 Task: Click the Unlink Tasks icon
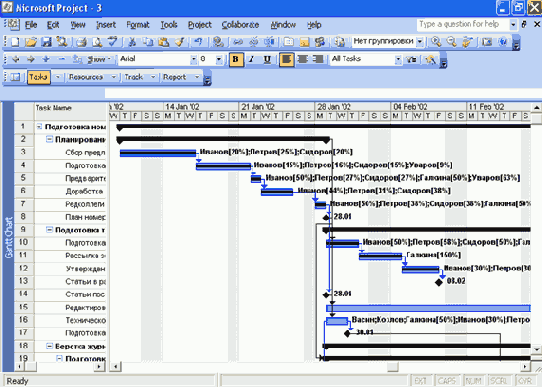click(254, 42)
